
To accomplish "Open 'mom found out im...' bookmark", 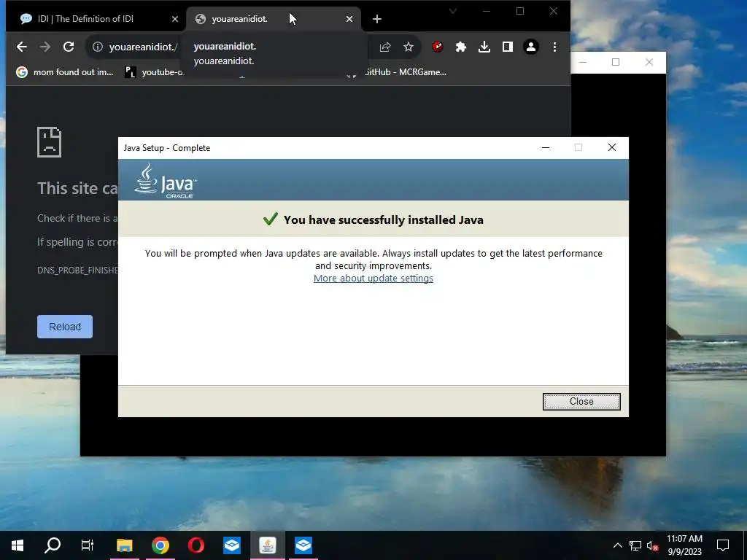I will (x=65, y=72).
